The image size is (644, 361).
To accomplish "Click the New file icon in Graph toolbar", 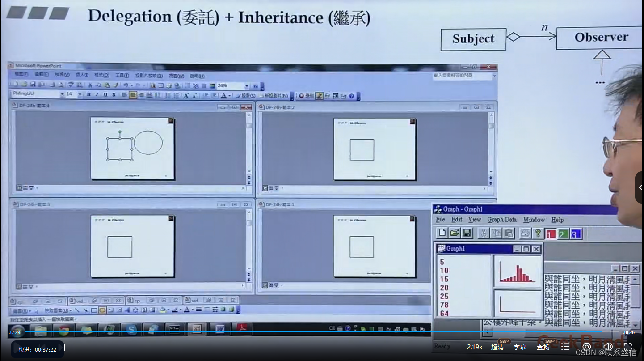I will point(442,233).
